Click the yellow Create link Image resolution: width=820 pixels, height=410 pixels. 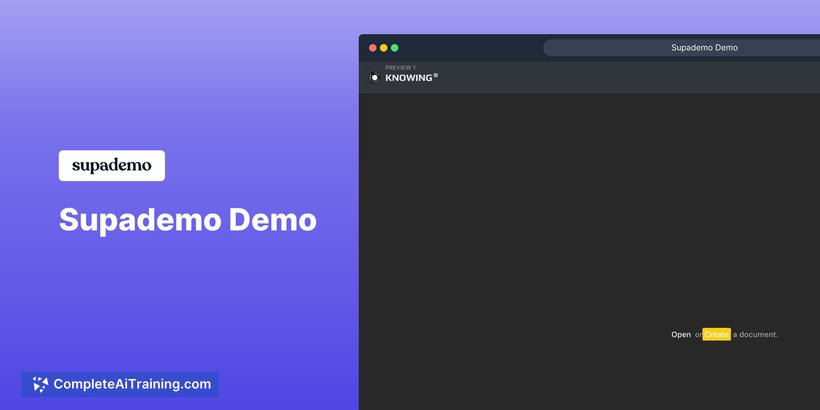(x=716, y=334)
